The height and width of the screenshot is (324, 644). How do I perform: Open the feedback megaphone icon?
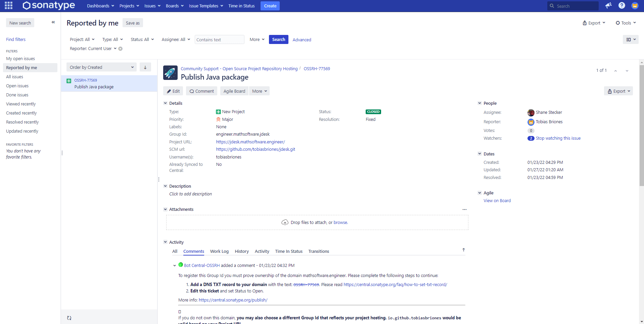pos(608,5)
